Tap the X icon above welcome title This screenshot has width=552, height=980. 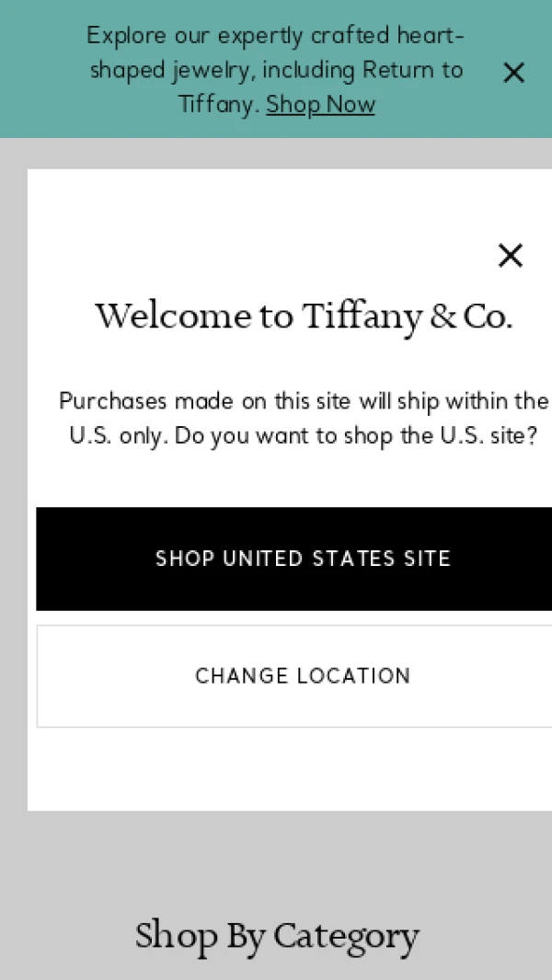510,255
